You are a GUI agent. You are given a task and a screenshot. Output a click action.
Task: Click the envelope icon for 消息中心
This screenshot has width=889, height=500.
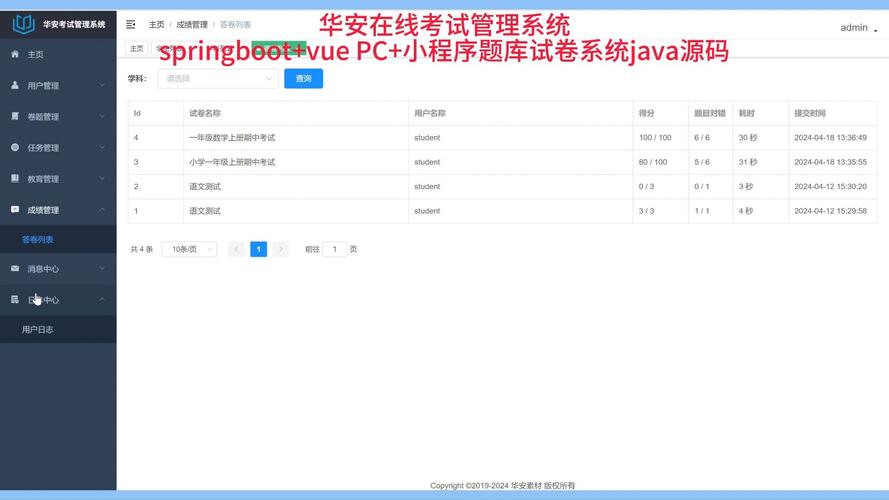click(x=15, y=268)
